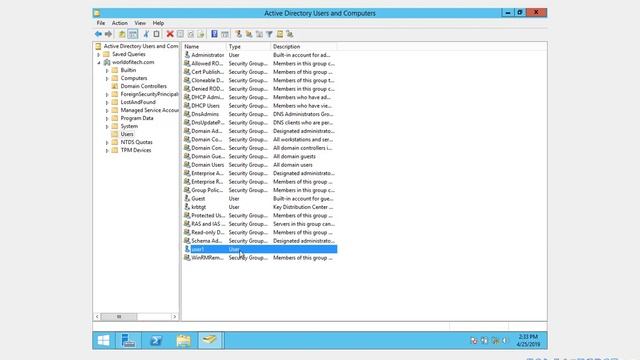Viewport: 640px width, 360px height.
Task: Select the Domain Controllers tree item
Action: point(143,86)
